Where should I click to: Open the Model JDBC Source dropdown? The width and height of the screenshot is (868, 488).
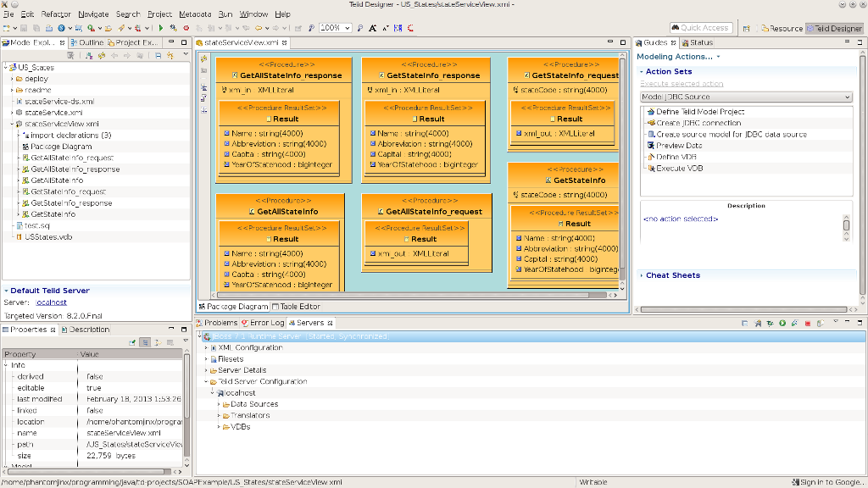(746, 97)
